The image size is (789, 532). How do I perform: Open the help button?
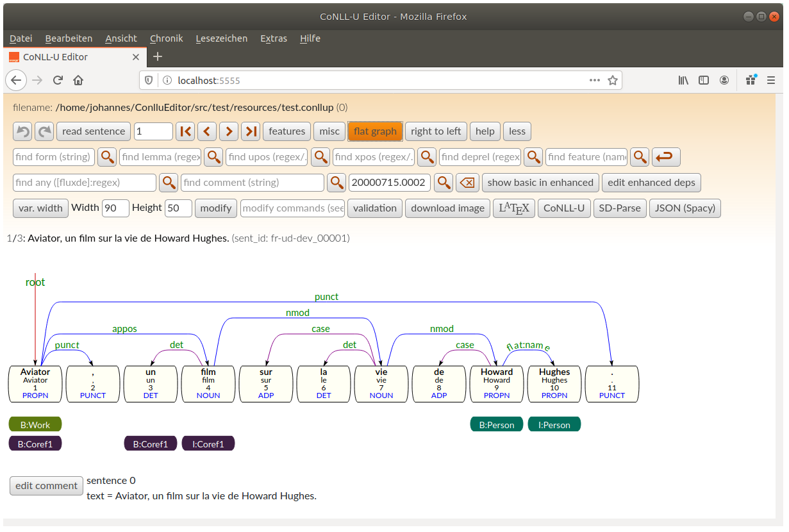(485, 131)
